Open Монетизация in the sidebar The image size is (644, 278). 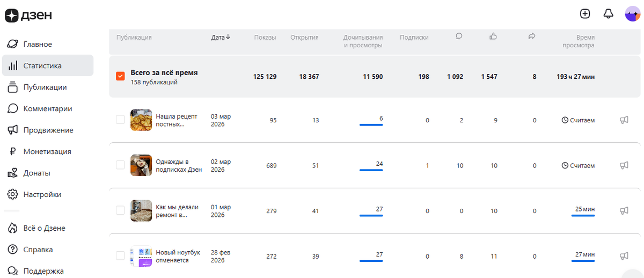tap(47, 151)
